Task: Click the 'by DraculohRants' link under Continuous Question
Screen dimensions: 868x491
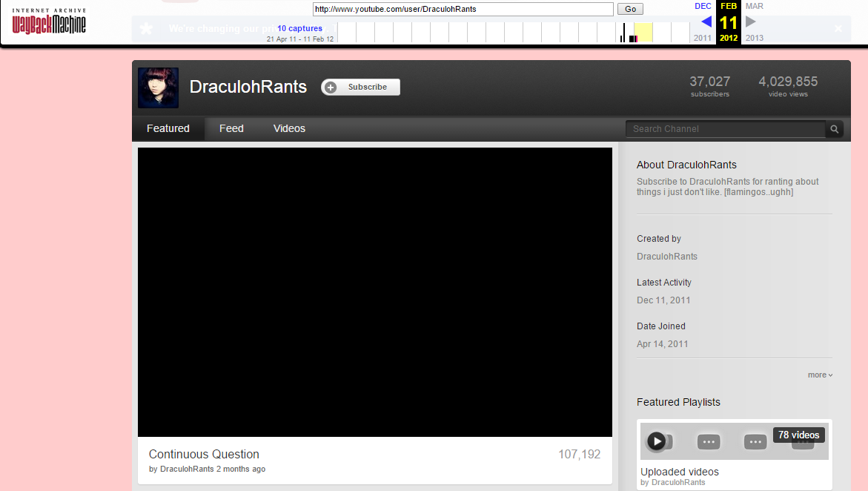Action: (182, 469)
